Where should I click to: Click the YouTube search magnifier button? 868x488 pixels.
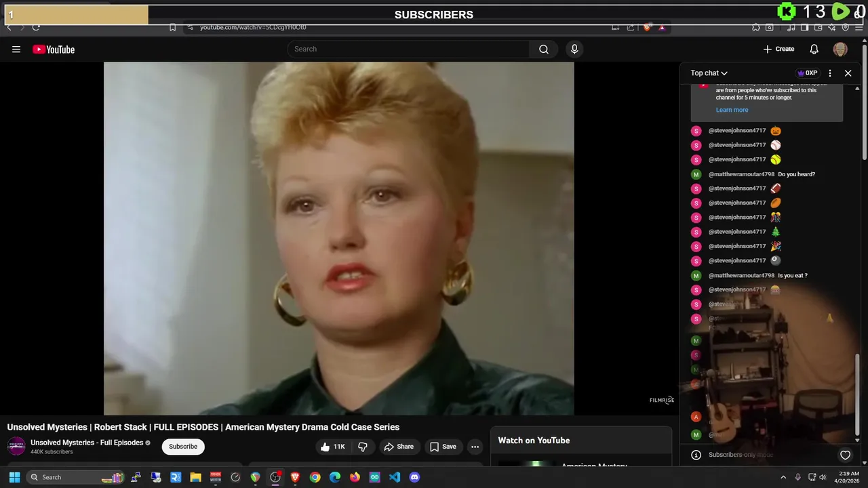point(544,49)
